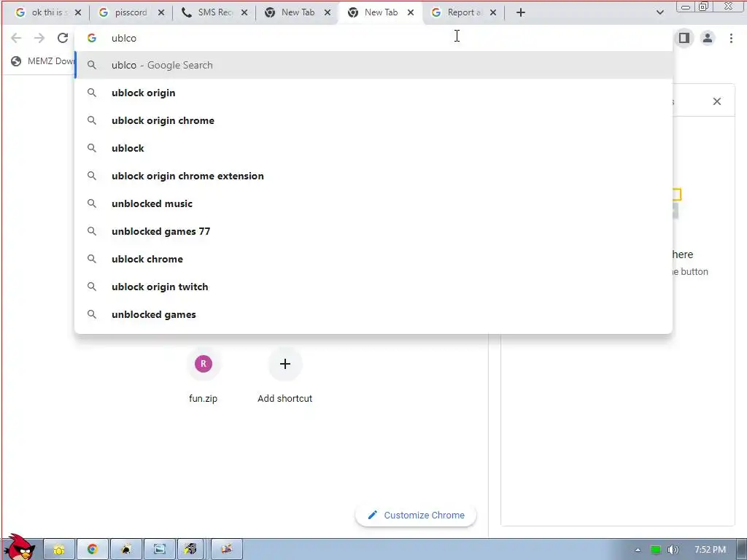Pick the plain 'ublock' suggestion
This screenshot has height=560, width=747.
(373, 148)
